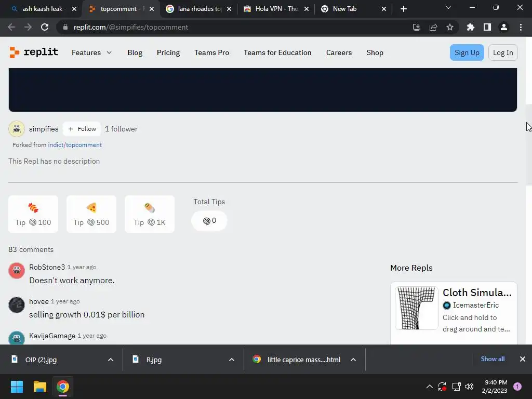Follow the user simpifies
This screenshot has width=532, height=399.
82,129
